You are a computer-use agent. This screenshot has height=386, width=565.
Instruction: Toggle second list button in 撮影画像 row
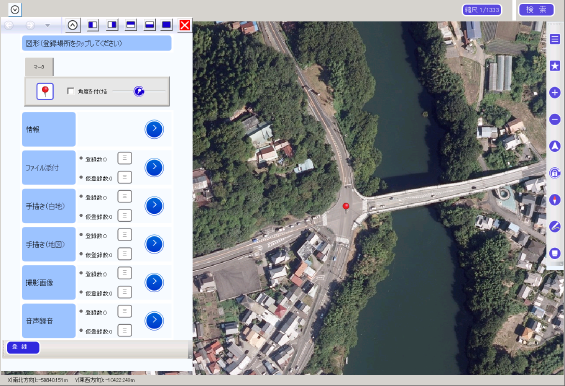pyautogui.click(x=125, y=292)
